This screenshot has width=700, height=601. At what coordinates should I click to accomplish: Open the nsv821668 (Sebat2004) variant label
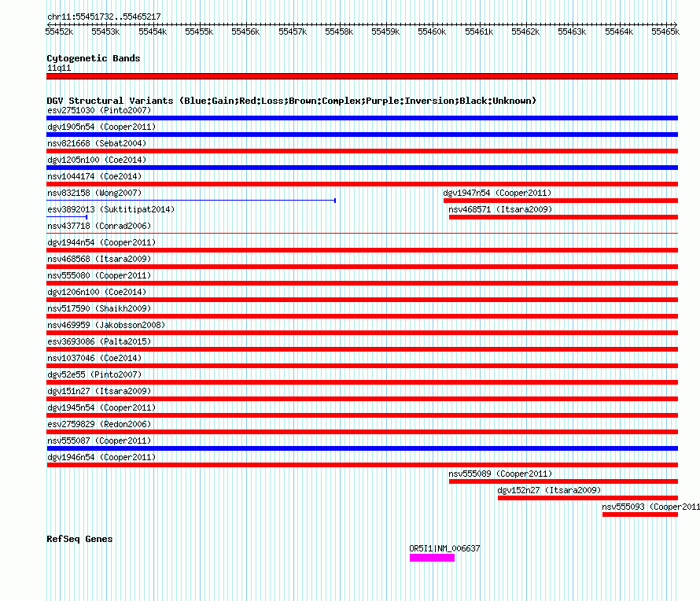(x=97, y=143)
